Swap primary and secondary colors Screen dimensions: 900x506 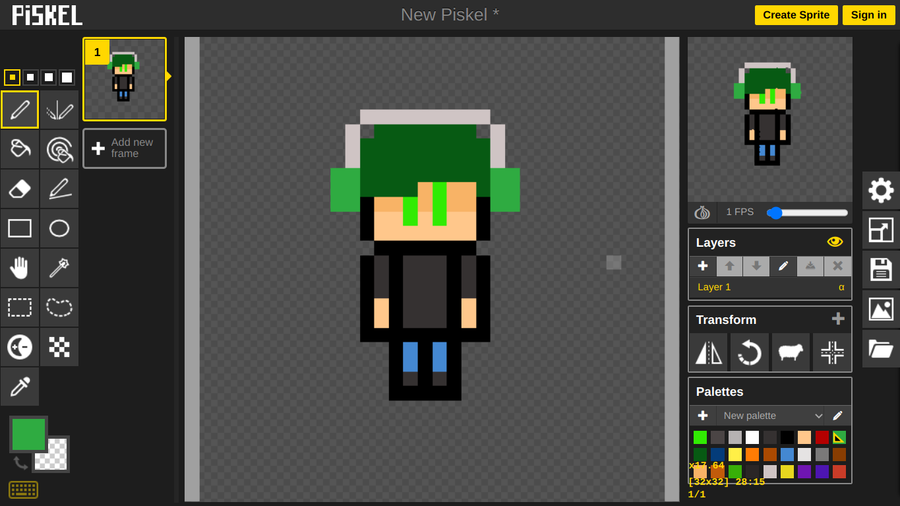click(x=20, y=462)
